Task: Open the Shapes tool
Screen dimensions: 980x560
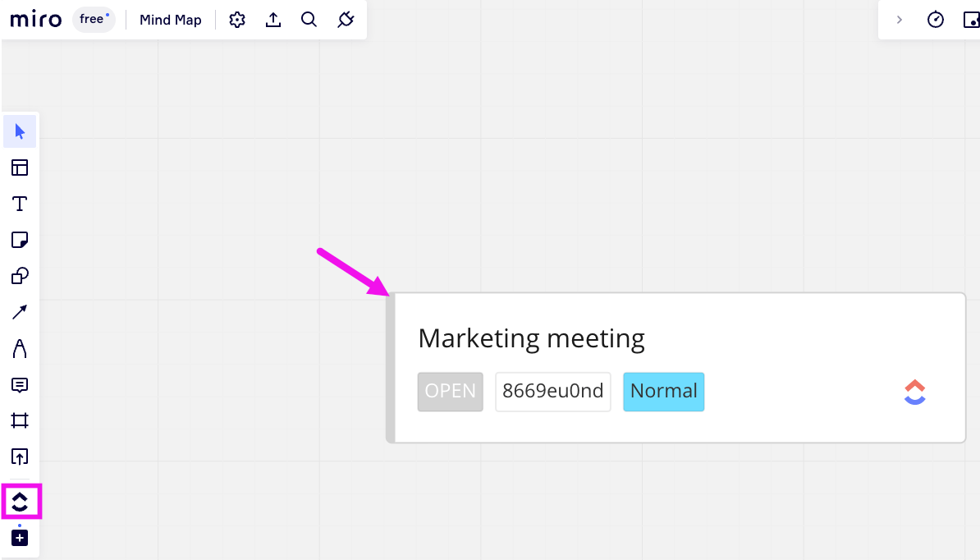Action: coord(20,276)
